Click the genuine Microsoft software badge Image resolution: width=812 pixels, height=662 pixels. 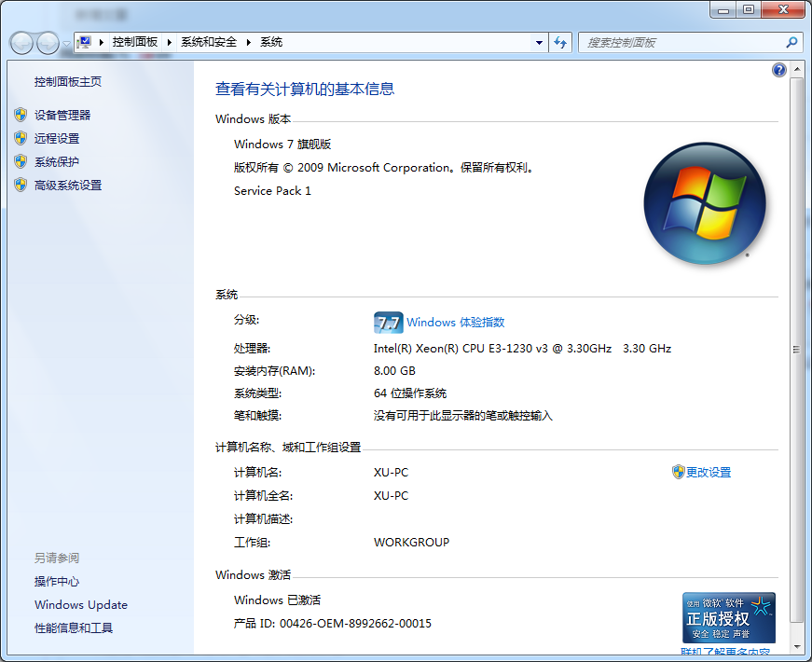(x=728, y=617)
